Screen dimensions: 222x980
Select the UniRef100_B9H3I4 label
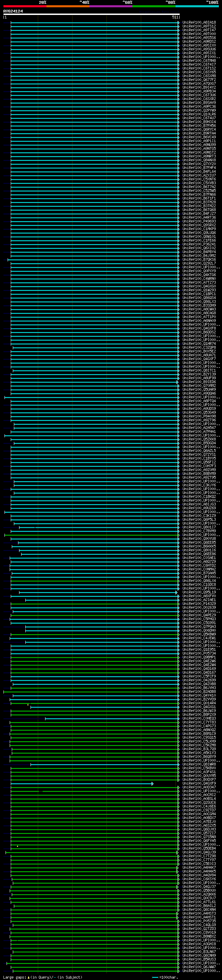[x=199, y=122]
